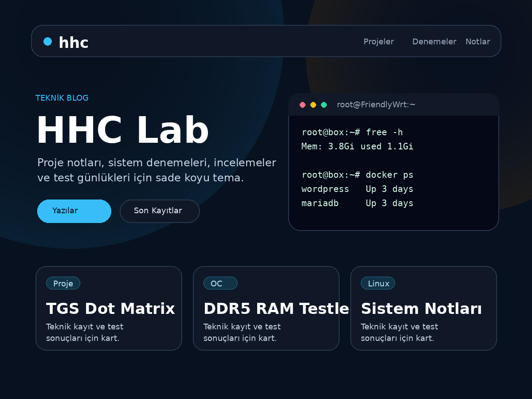Go to Projeler in the navigation
Screen dimensions: 532x399
tap(379, 42)
